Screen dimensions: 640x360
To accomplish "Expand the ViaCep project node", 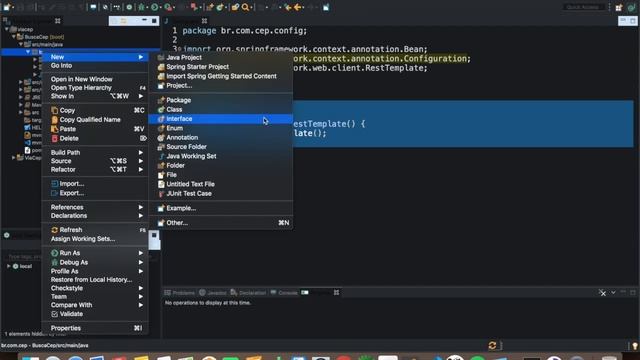I will click(13, 158).
